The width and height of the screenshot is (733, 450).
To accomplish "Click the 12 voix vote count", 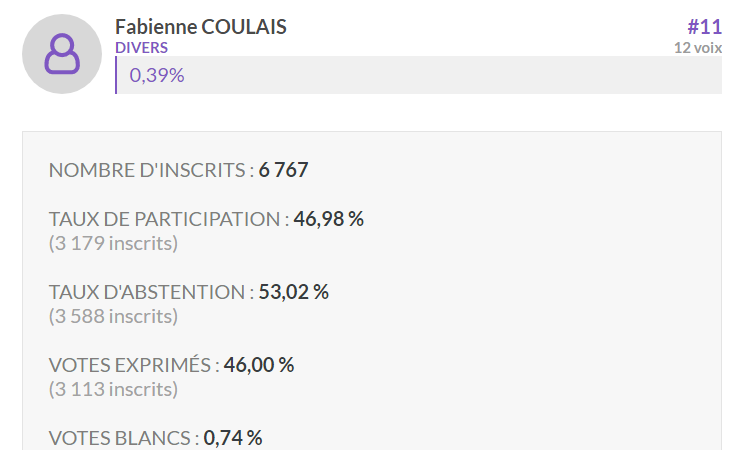I will pos(698,48).
